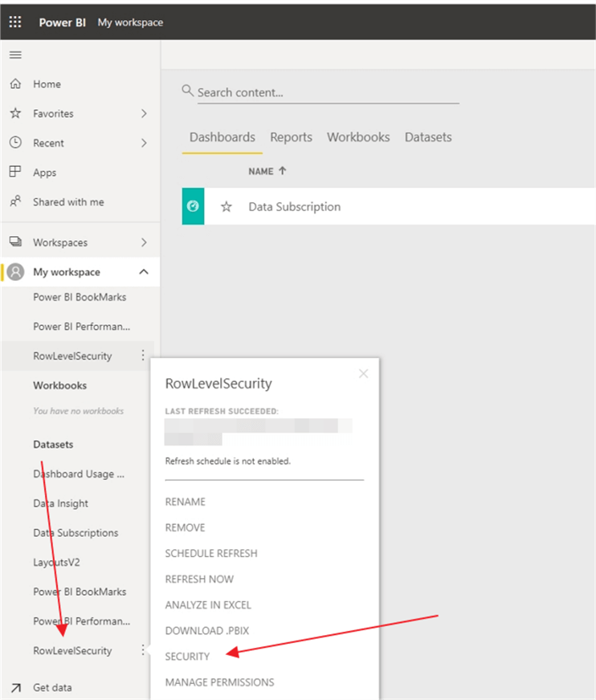Open more options for RowLevelSecurity dataset
The width and height of the screenshot is (596, 700).
pyautogui.click(x=143, y=650)
